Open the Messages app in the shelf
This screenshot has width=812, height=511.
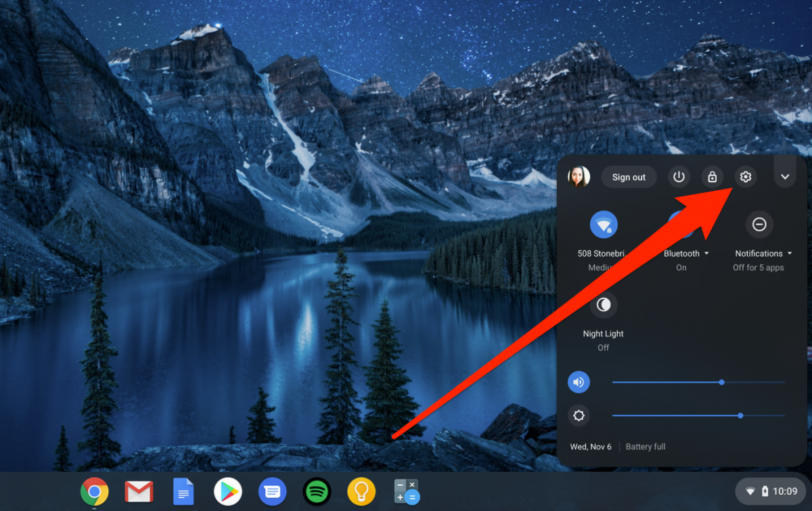click(x=272, y=491)
